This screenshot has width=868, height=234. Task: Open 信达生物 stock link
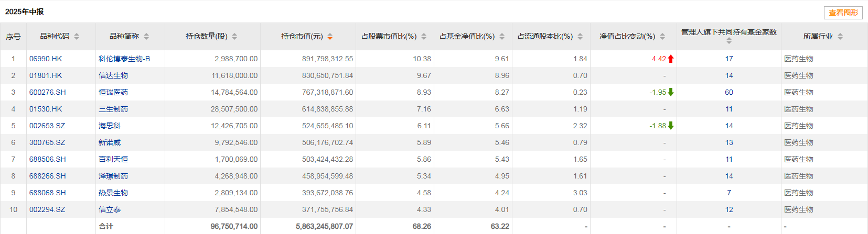113,75
